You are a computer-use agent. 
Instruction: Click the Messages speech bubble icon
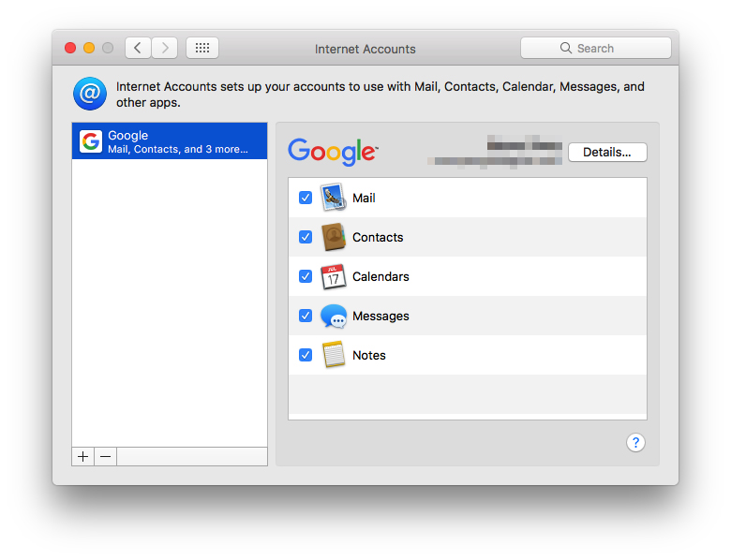tap(333, 317)
